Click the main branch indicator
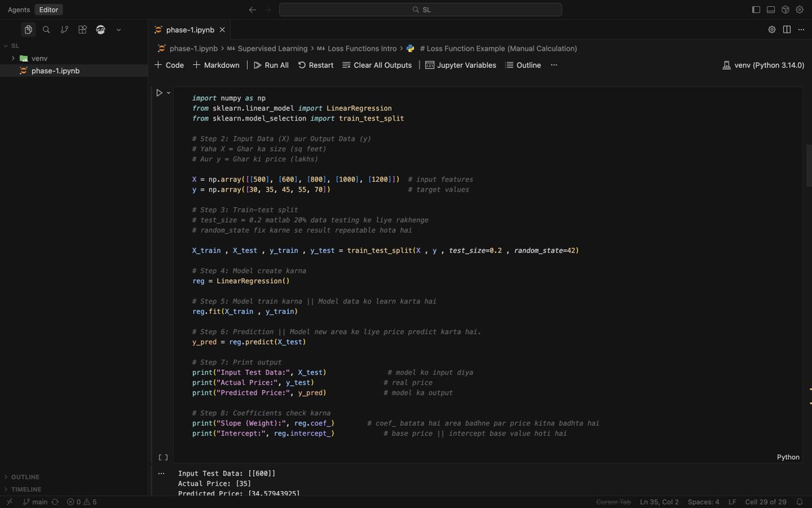The height and width of the screenshot is (508, 812). [35, 502]
